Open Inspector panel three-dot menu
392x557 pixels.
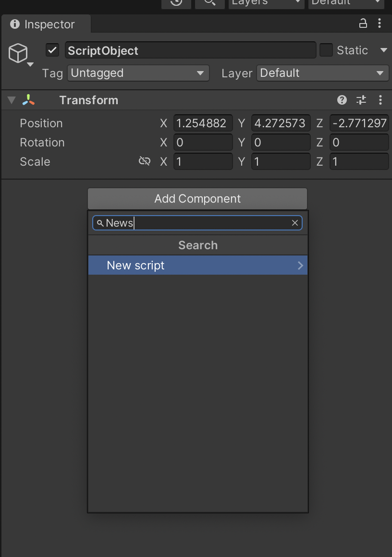click(x=380, y=23)
